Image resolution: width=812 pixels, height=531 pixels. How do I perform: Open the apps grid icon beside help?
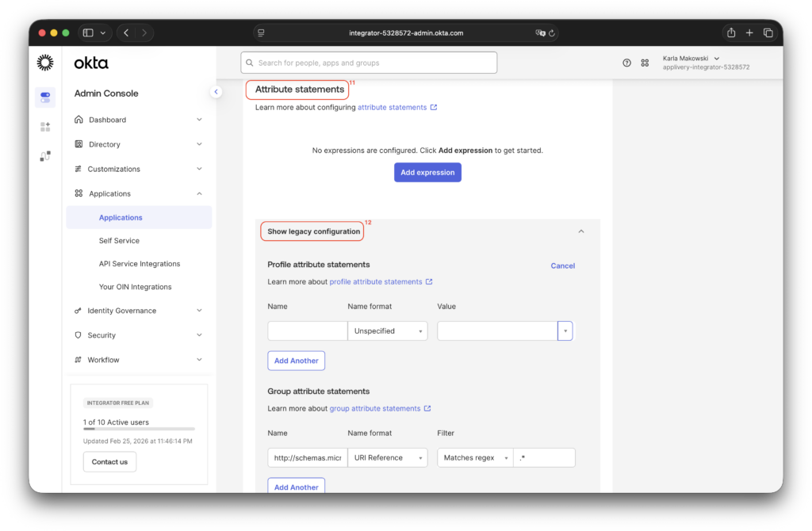[x=645, y=63]
